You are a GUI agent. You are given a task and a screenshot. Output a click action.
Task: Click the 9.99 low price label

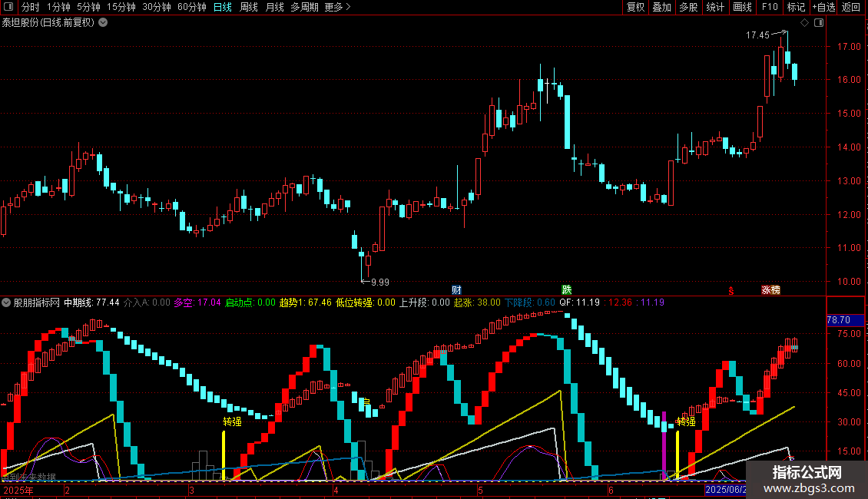tap(379, 283)
